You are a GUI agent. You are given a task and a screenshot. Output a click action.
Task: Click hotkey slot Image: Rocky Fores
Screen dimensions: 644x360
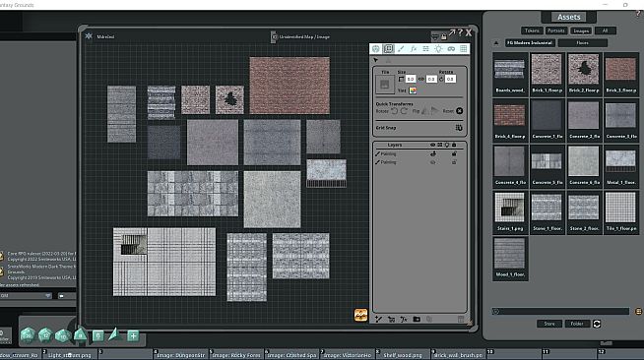tap(236, 355)
